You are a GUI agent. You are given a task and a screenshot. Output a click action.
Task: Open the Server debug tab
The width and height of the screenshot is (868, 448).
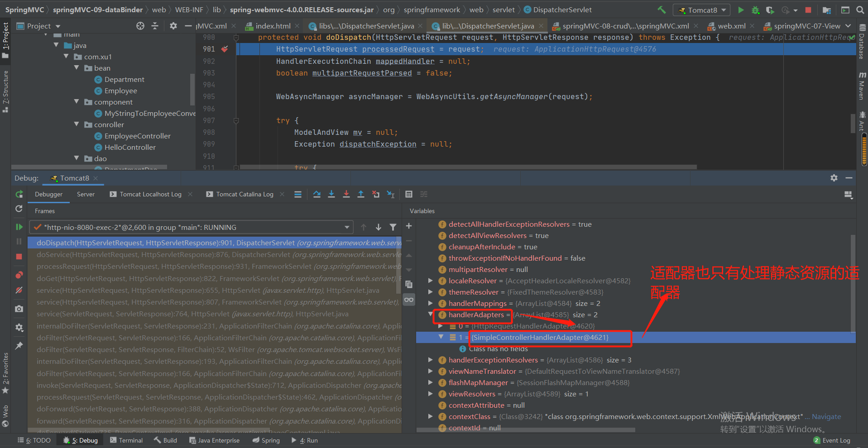pos(86,194)
